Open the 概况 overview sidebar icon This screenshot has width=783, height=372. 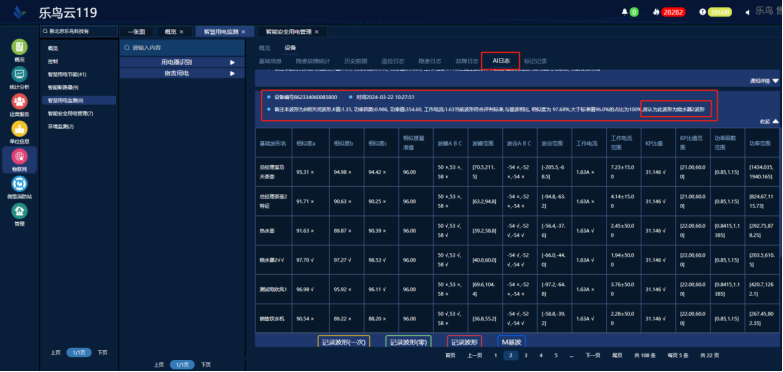19,46
